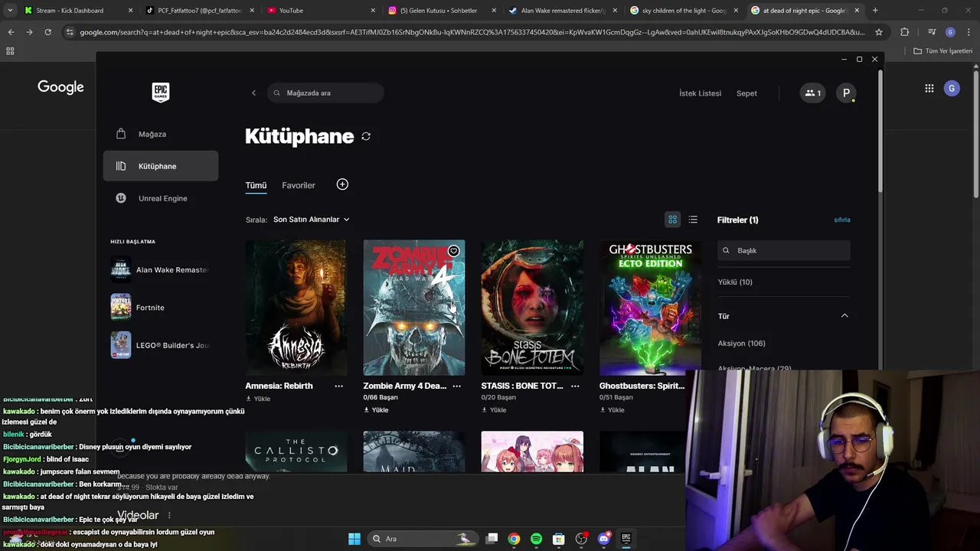Open Task View on taskbar
This screenshot has height=551, width=980.
492,539
